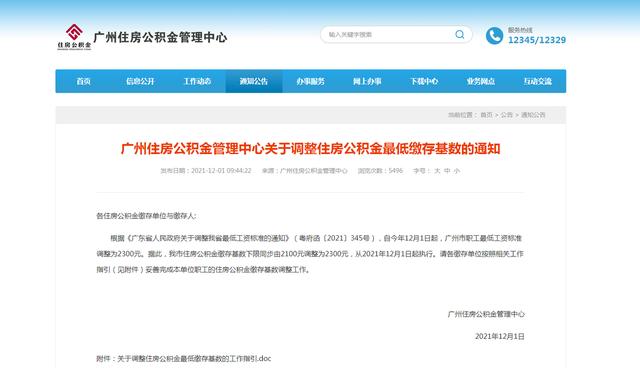640x368 pixels.
Task: Click the closing date 2021年12月1日
Action: pos(500,337)
